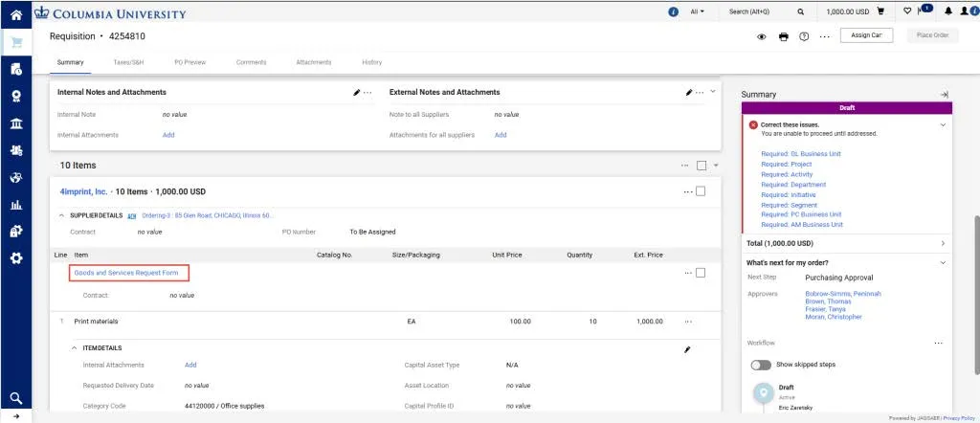The width and height of the screenshot is (980, 423).
Task: Click the eye preview icon
Action: point(762,37)
